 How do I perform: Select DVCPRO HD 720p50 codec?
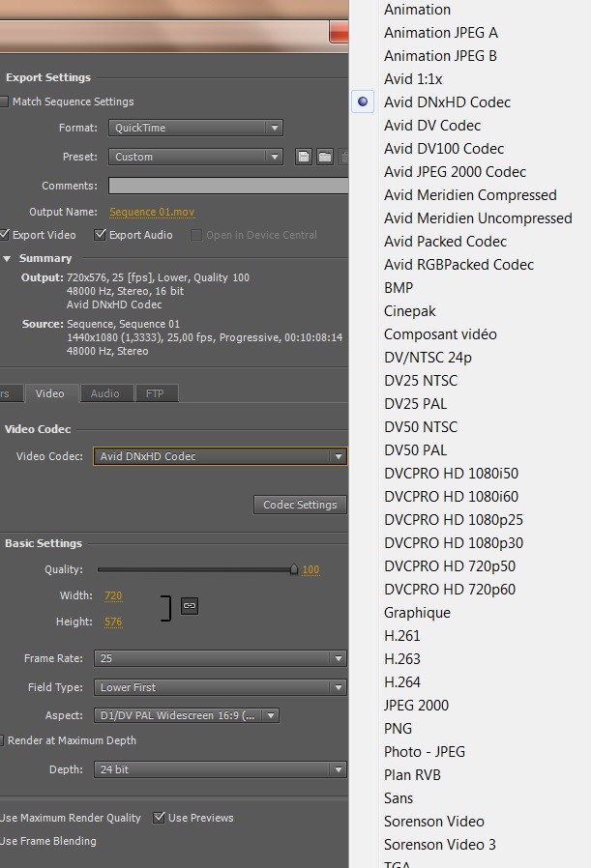click(x=450, y=566)
